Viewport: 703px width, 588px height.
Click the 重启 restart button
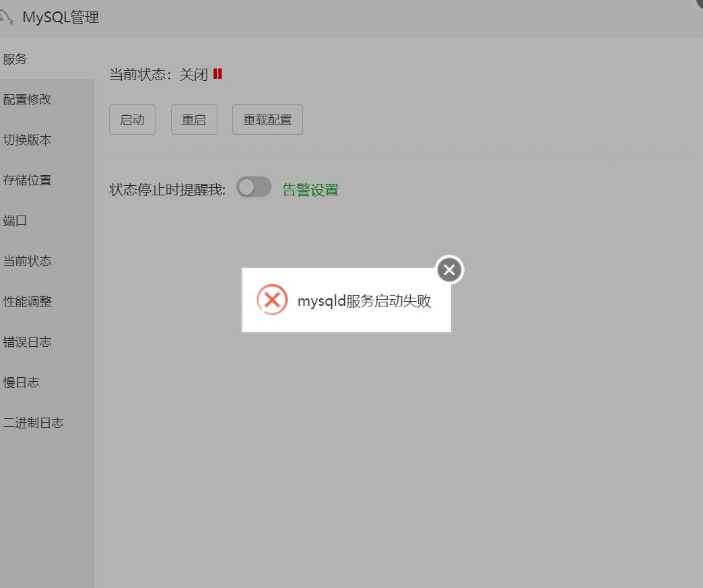(194, 120)
